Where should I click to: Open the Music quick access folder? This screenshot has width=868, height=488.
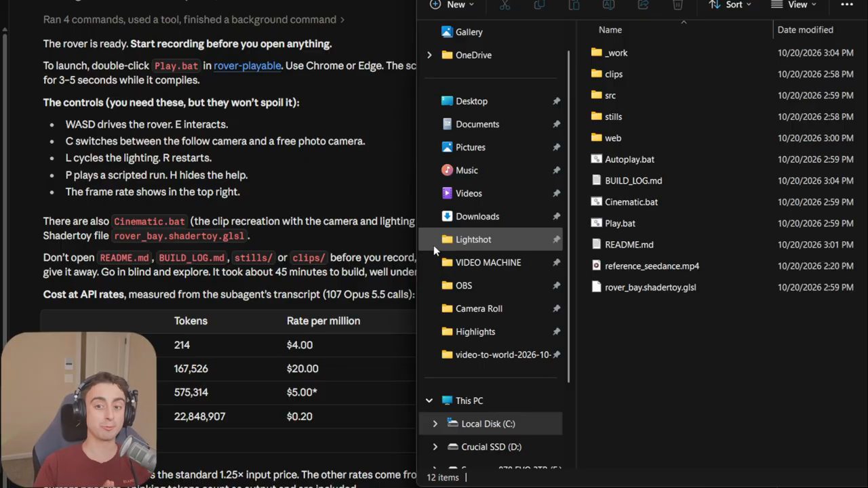coord(467,170)
